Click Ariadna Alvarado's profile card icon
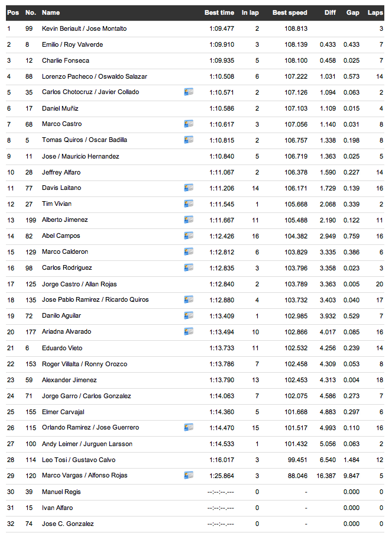The width and height of the screenshot is (392, 539). pos(189,332)
